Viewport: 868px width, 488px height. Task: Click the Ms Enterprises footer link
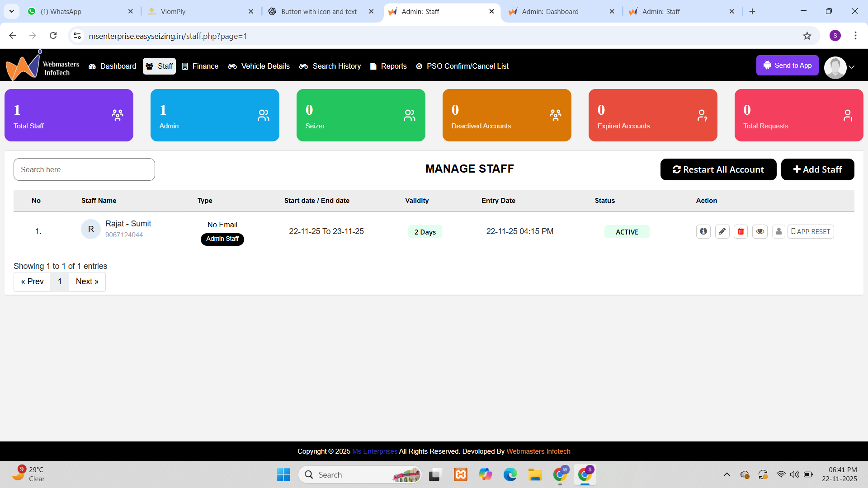tap(375, 451)
